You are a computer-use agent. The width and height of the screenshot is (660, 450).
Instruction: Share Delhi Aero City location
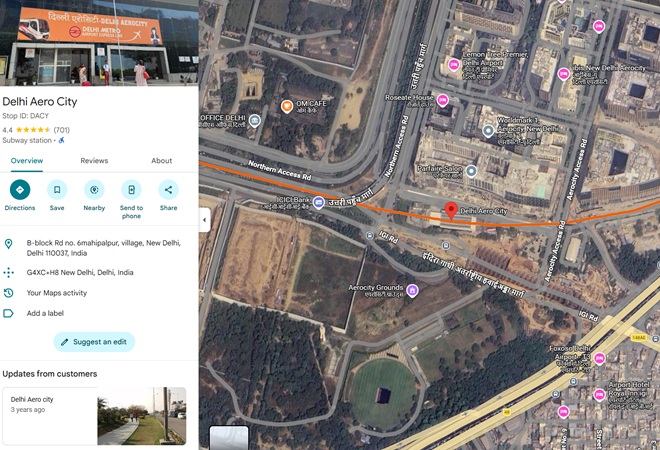[x=168, y=190]
